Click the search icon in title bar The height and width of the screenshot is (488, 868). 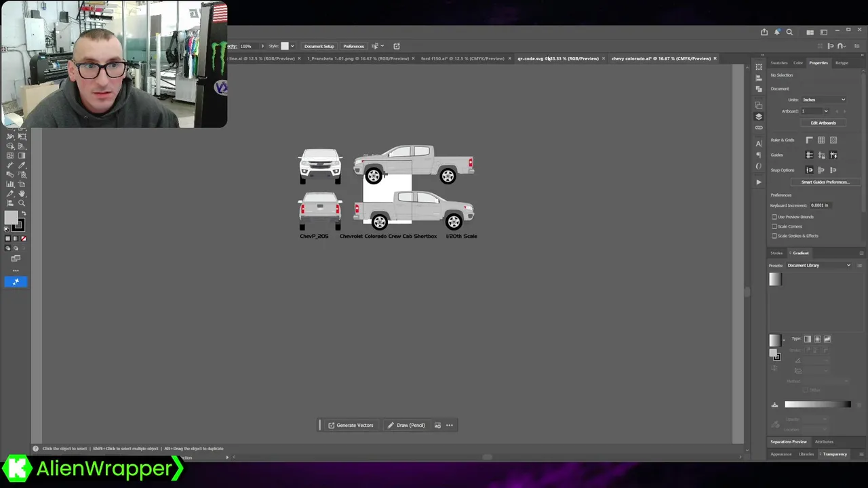pos(789,32)
